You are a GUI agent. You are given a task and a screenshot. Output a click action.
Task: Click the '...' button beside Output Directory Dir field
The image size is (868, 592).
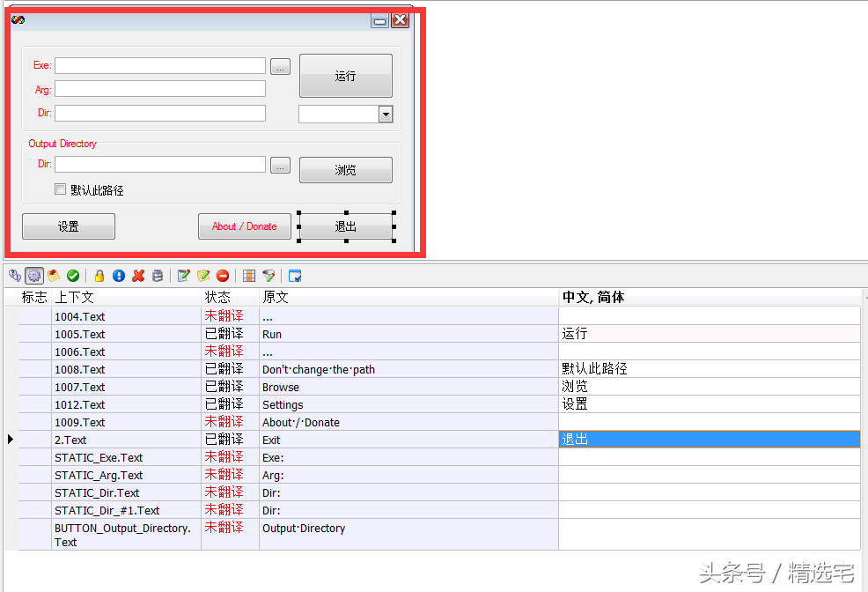[x=280, y=165]
